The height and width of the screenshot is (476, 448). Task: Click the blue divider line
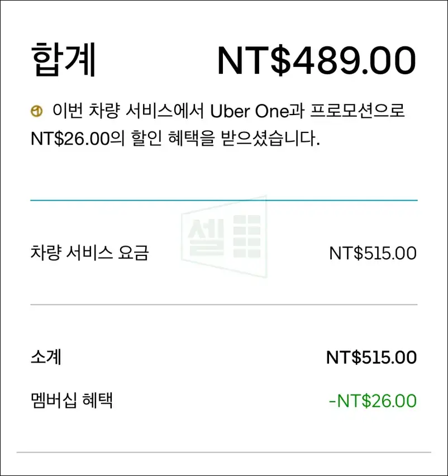(224, 201)
